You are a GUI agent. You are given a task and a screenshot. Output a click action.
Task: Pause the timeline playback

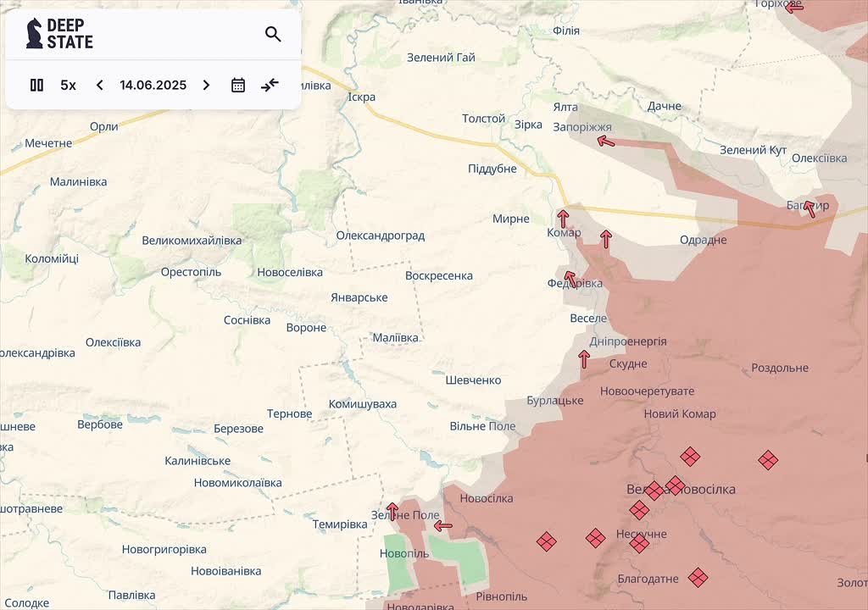36,85
